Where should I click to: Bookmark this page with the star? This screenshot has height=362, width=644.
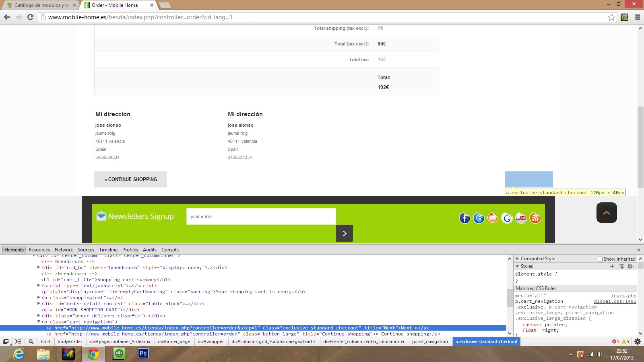click(612, 17)
